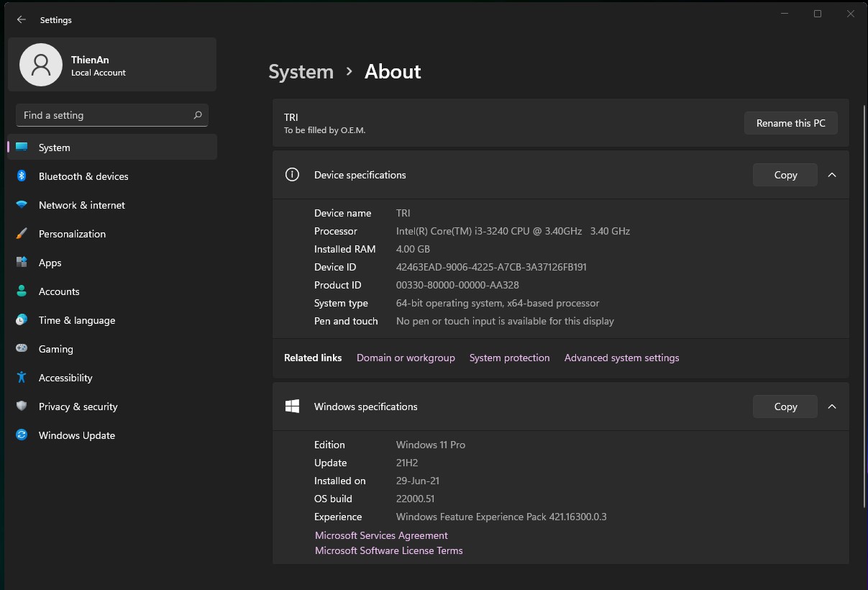The height and width of the screenshot is (590, 868).
Task: Click the ThienAn Local Account profile card
Action: [112, 65]
